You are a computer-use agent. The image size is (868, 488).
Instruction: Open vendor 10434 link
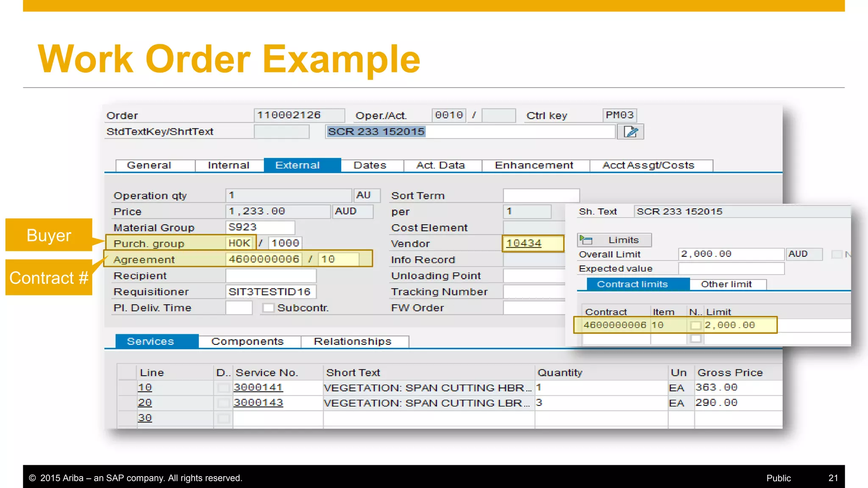524,243
